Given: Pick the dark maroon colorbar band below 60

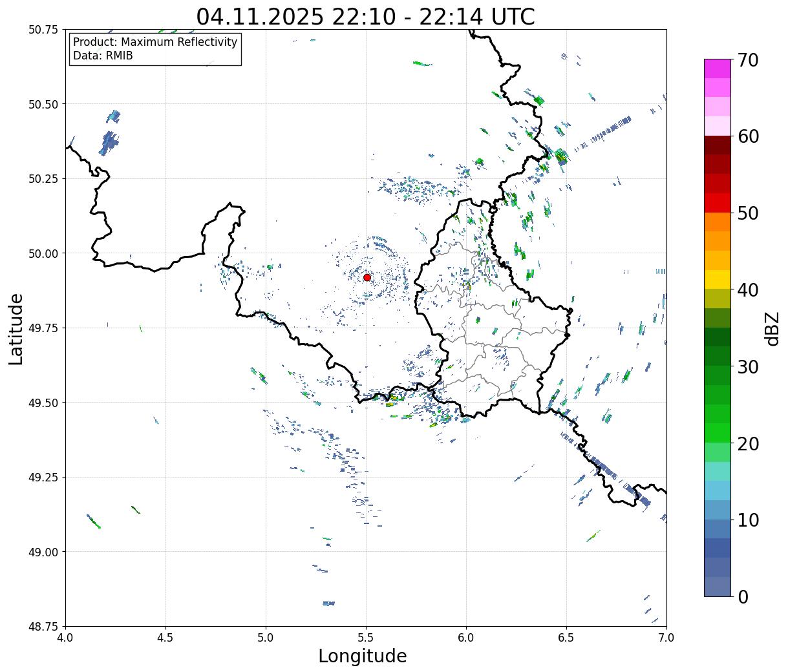Looking at the screenshot, I should pos(717,145).
